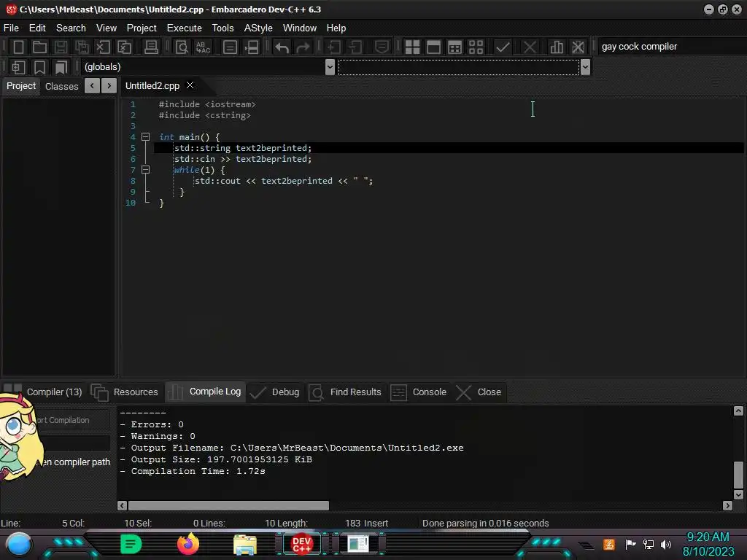The image size is (747, 560).
Task: Click the Unindent toolbar icon
Action: 355,47
